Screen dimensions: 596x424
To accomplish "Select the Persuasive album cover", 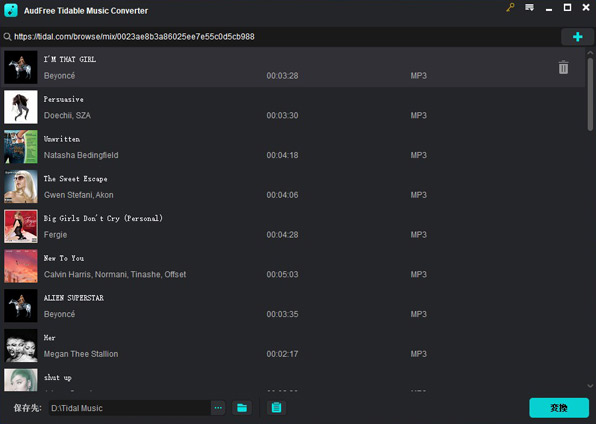I will click(21, 107).
